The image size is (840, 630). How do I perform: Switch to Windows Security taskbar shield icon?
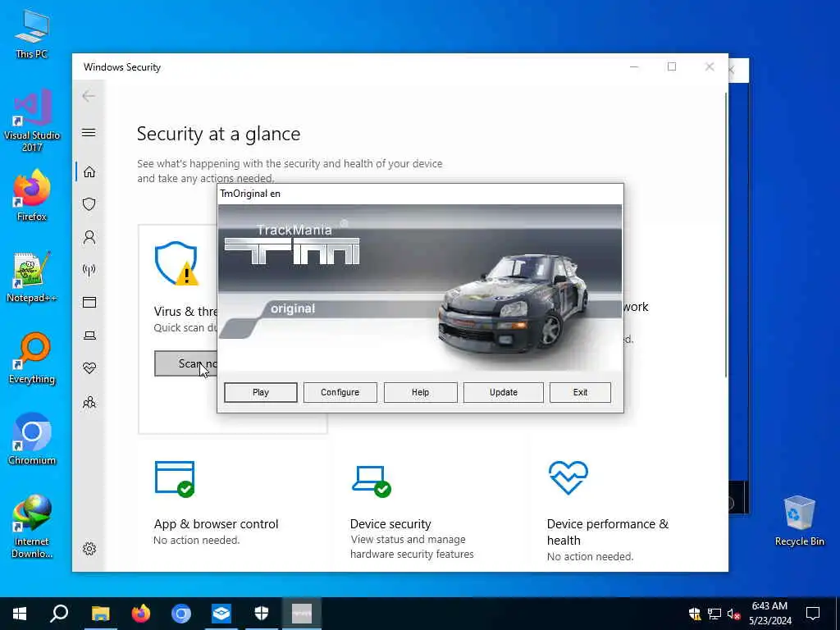(x=262, y=614)
